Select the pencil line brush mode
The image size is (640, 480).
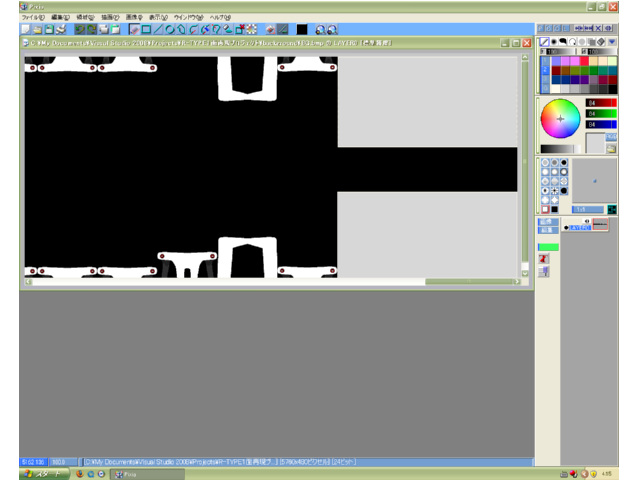544,42
